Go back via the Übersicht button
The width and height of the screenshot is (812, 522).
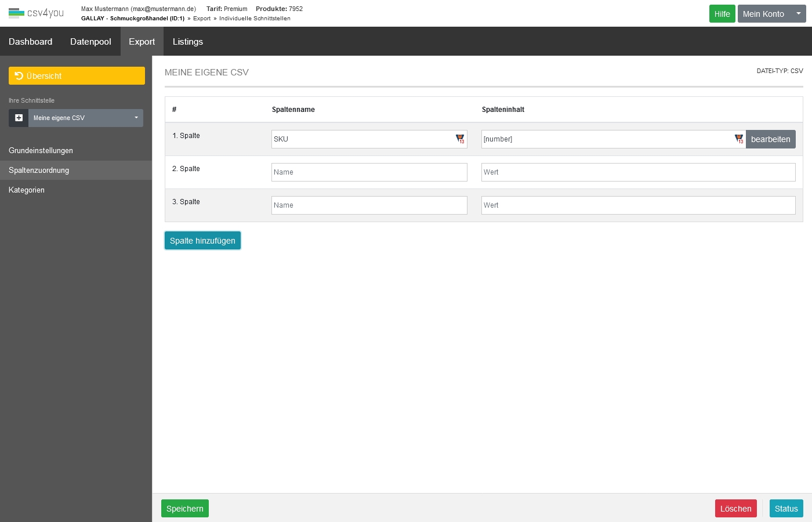77,76
